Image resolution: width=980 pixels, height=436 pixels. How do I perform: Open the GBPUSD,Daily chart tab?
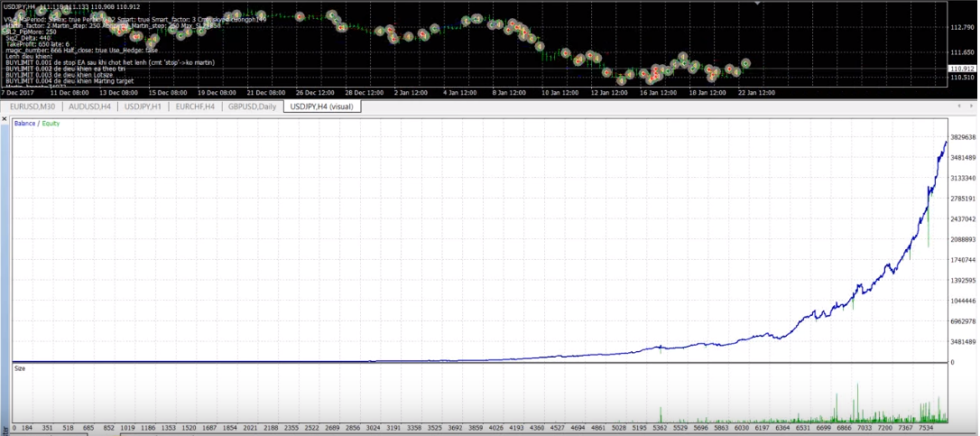(x=252, y=107)
